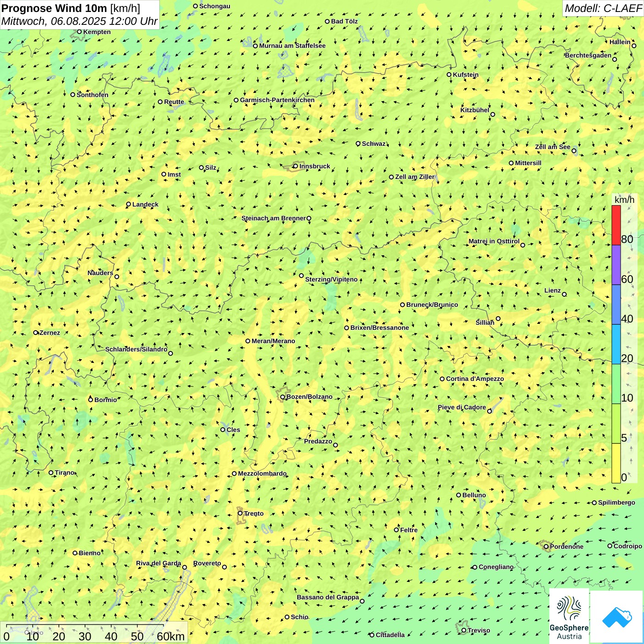Click the Cles label
644x644 pixels.
pyautogui.click(x=233, y=430)
